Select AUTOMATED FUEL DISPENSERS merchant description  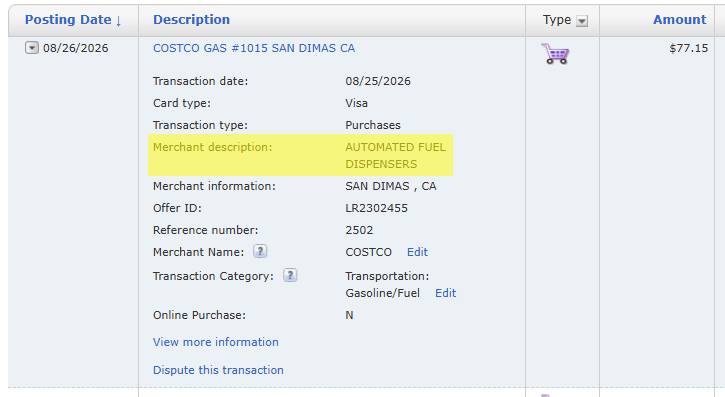point(395,156)
